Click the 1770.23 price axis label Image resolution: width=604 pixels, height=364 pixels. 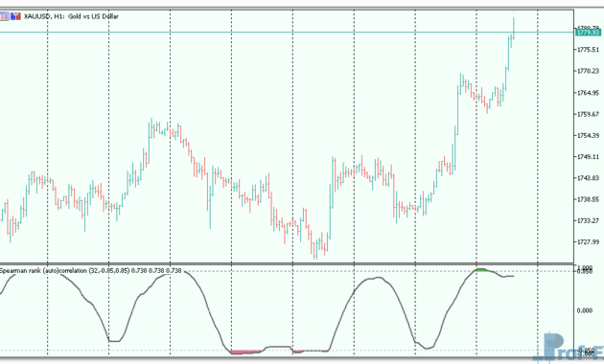[x=588, y=71]
